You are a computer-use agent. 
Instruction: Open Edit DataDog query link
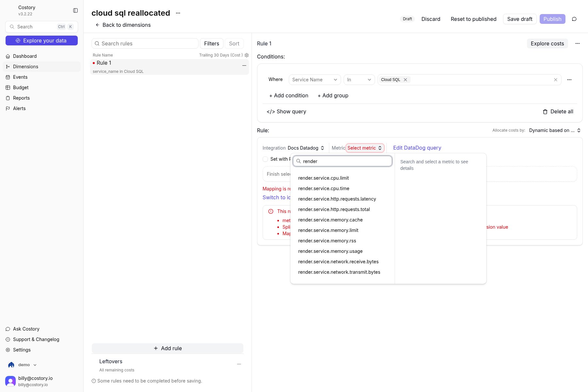point(417,148)
